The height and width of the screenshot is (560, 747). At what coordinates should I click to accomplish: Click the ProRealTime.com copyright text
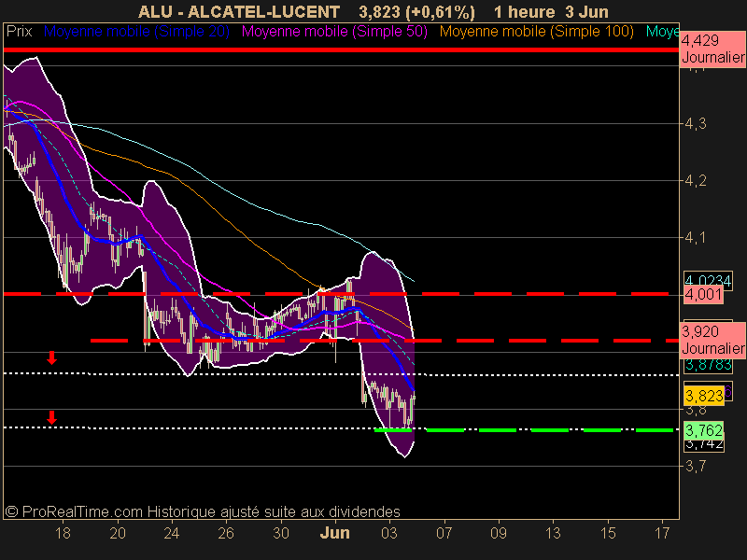coord(203,511)
